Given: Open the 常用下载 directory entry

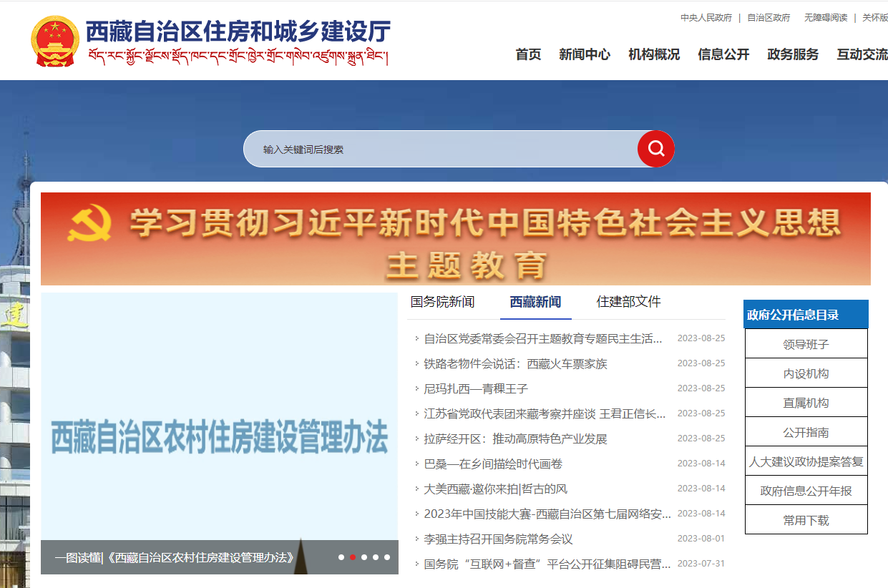Looking at the screenshot, I should coord(806,520).
